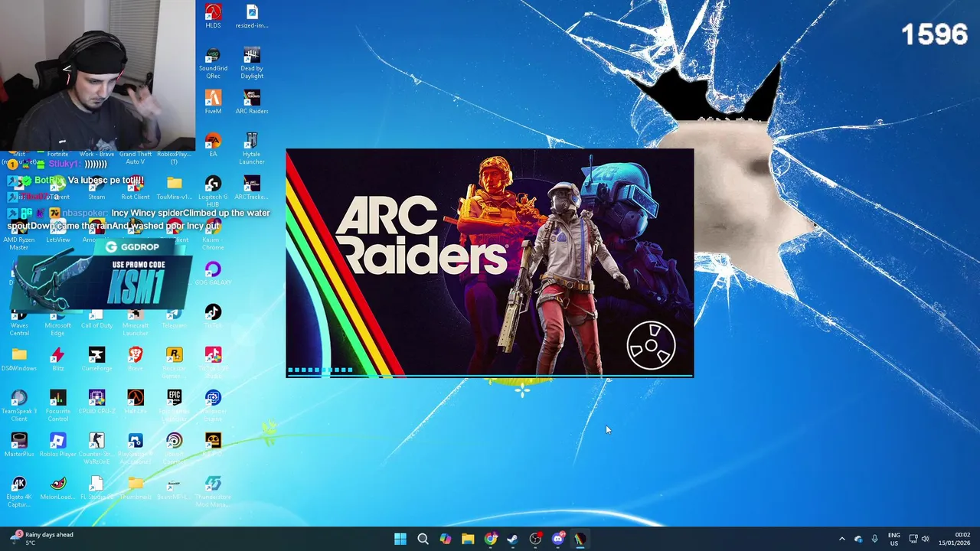Select the TikTok LIVE Studio icon
Viewport: 980px width, 551px height.
[x=213, y=363]
